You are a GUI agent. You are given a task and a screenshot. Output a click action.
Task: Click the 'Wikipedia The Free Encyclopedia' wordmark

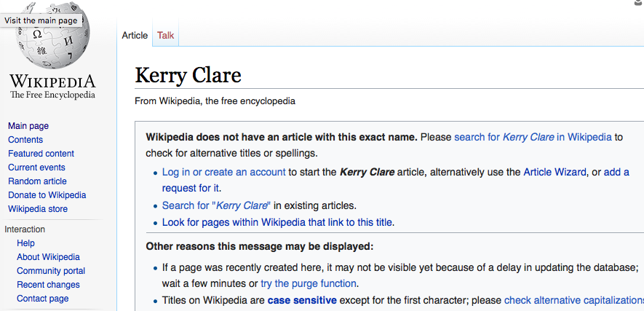52,87
